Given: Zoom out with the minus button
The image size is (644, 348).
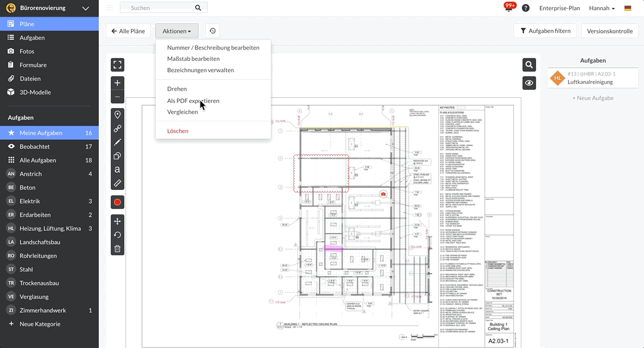Looking at the screenshot, I should click(118, 97).
